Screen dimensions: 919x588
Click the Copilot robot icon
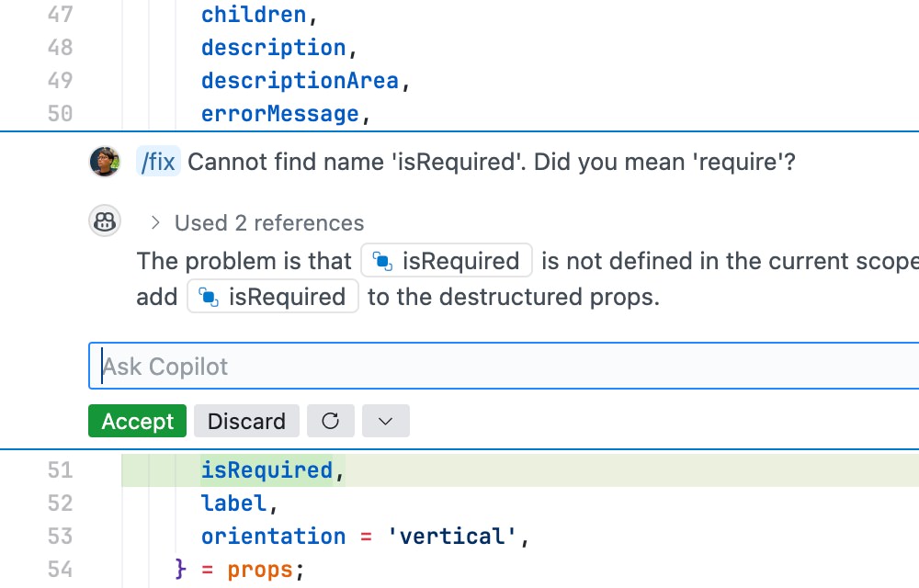pos(105,221)
